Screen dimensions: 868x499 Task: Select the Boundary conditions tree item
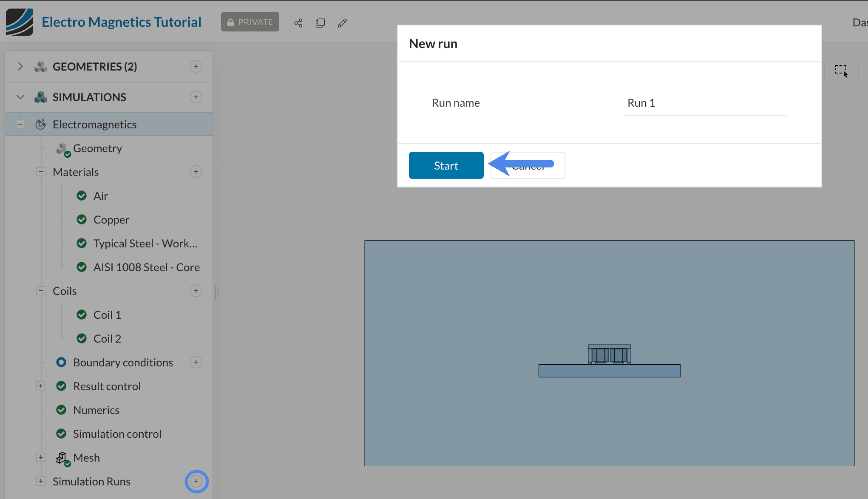tap(123, 363)
